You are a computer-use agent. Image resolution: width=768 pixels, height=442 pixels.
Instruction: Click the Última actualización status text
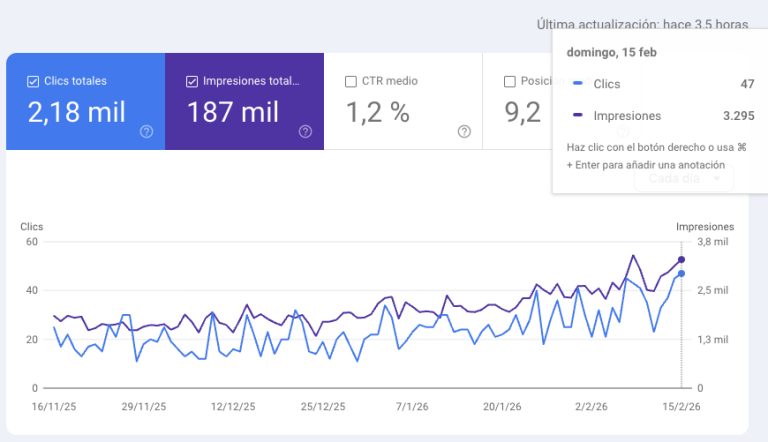pos(642,25)
